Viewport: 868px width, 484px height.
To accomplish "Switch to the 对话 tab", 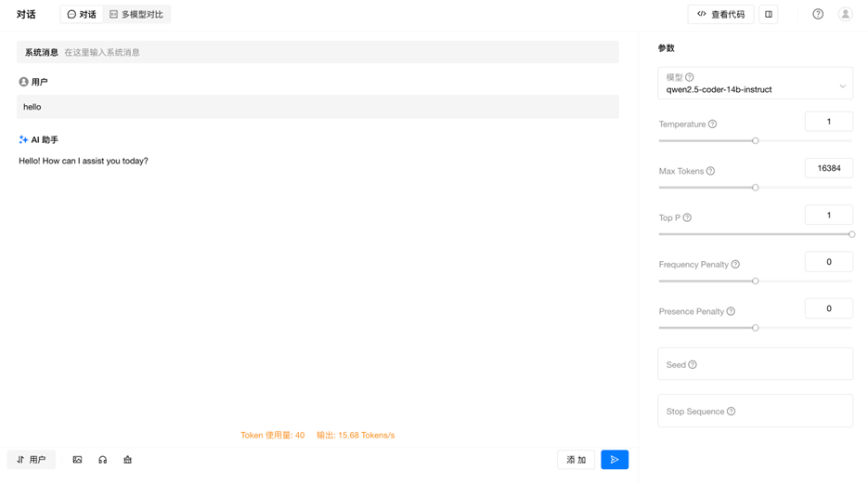I will pos(82,14).
